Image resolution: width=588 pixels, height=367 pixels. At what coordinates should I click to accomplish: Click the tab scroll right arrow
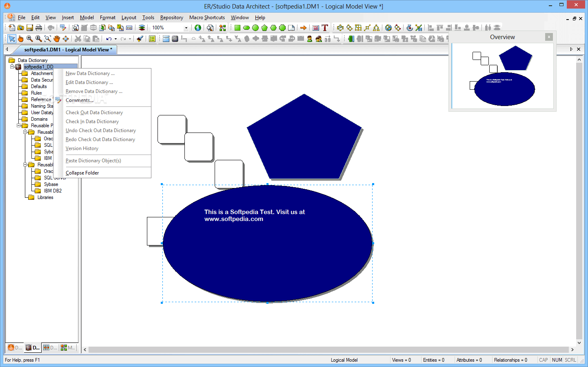point(571,49)
